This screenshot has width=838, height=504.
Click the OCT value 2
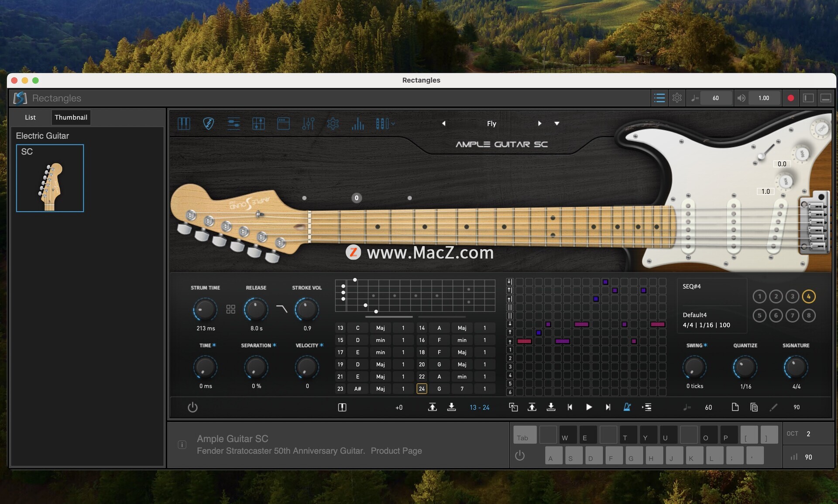pos(808,434)
